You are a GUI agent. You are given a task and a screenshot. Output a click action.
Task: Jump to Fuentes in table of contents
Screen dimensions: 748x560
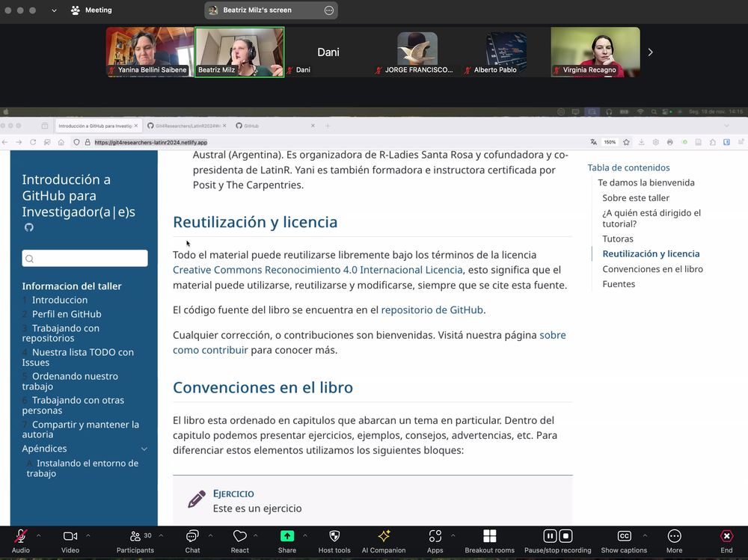coord(619,284)
